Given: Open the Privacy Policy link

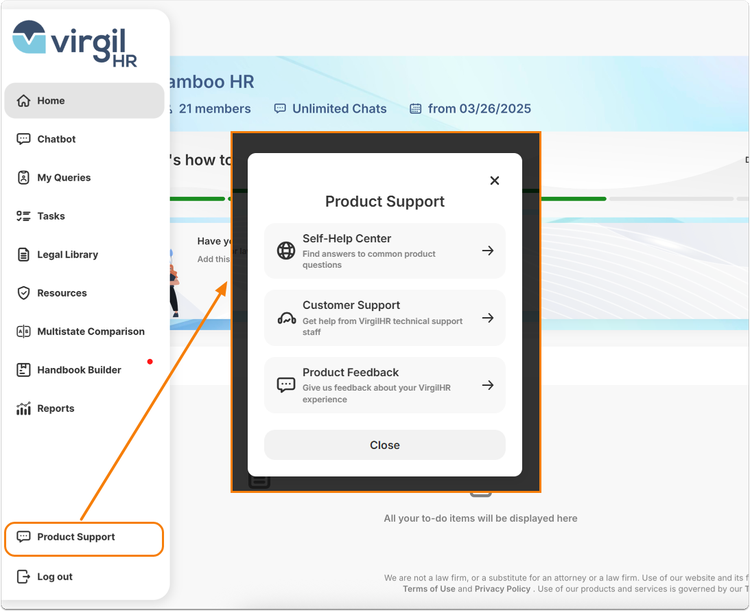Looking at the screenshot, I should click(502, 589).
